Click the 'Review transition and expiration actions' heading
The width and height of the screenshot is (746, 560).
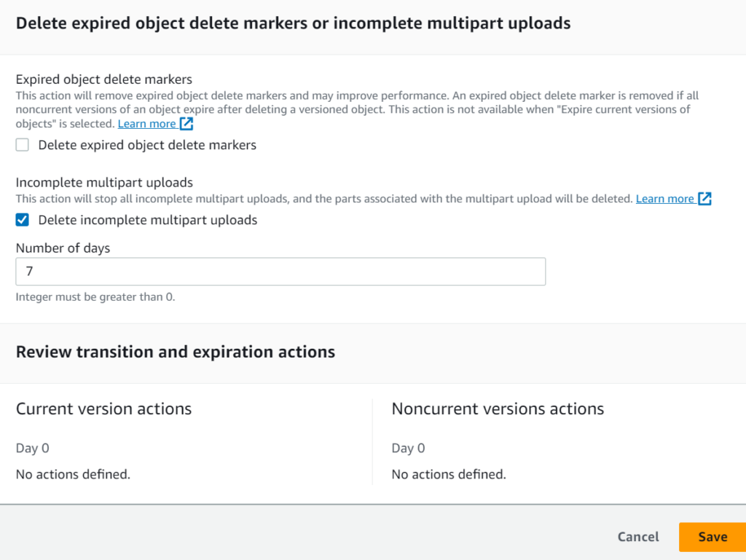coord(176,352)
